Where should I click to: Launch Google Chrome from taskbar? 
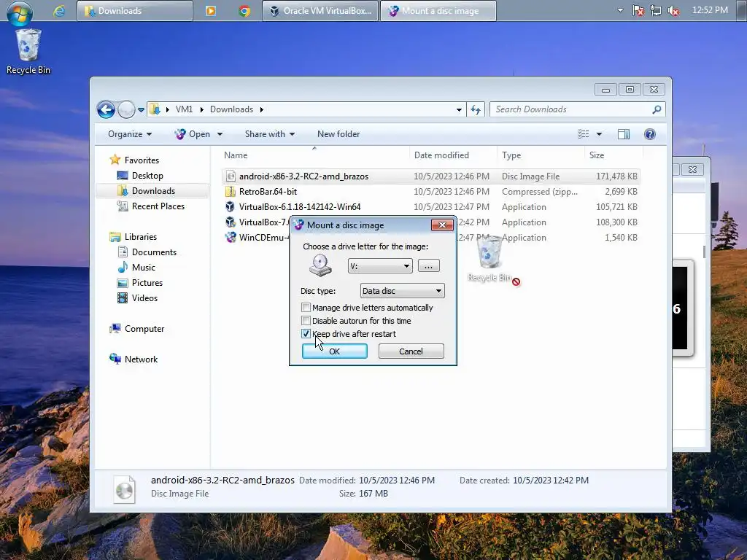244,11
